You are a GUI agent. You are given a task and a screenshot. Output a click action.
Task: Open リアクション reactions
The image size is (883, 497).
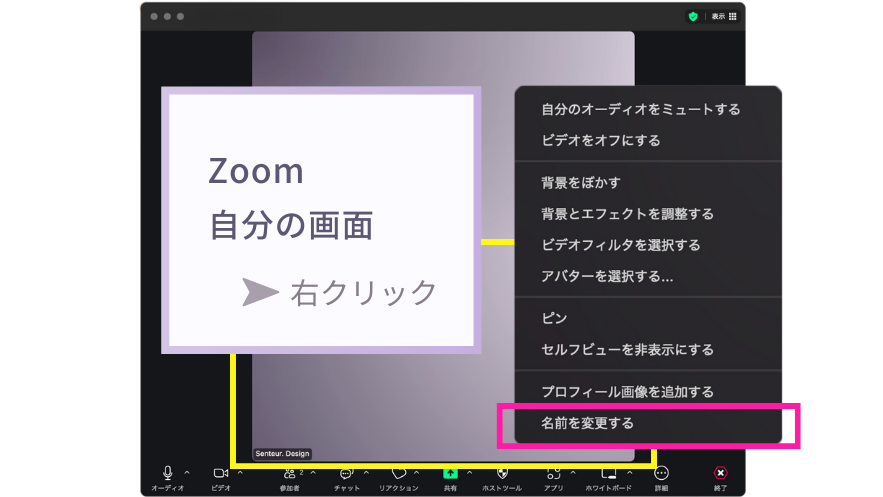click(x=399, y=474)
